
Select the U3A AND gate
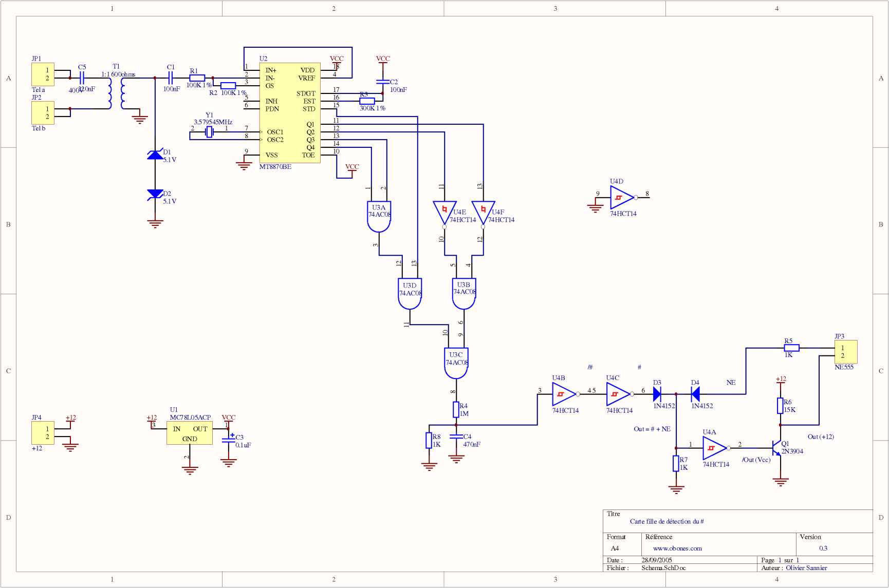[x=379, y=216]
